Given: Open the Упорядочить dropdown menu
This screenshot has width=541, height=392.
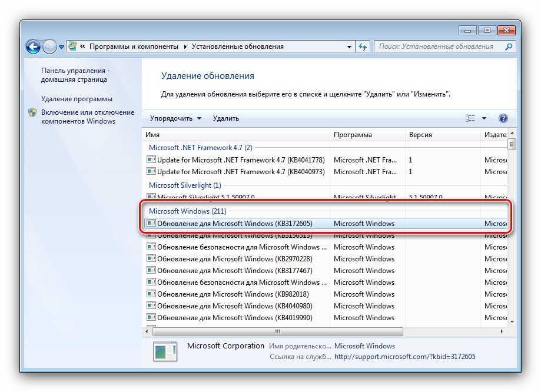Looking at the screenshot, I should point(175,118).
